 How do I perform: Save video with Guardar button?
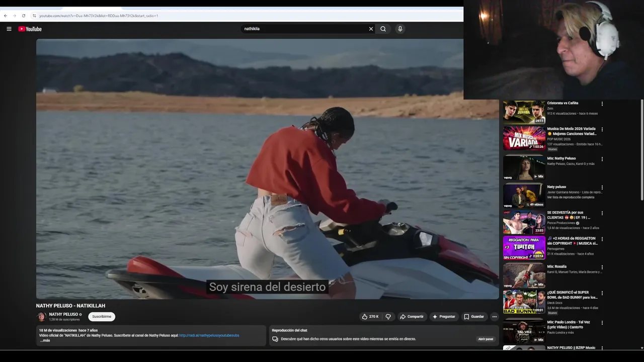tap(474, 317)
